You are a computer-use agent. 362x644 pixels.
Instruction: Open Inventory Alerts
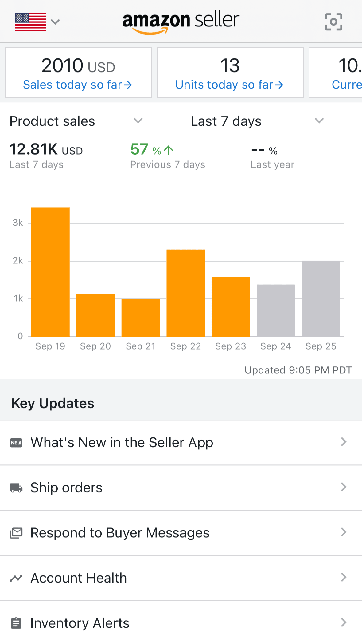click(x=80, y=623)
